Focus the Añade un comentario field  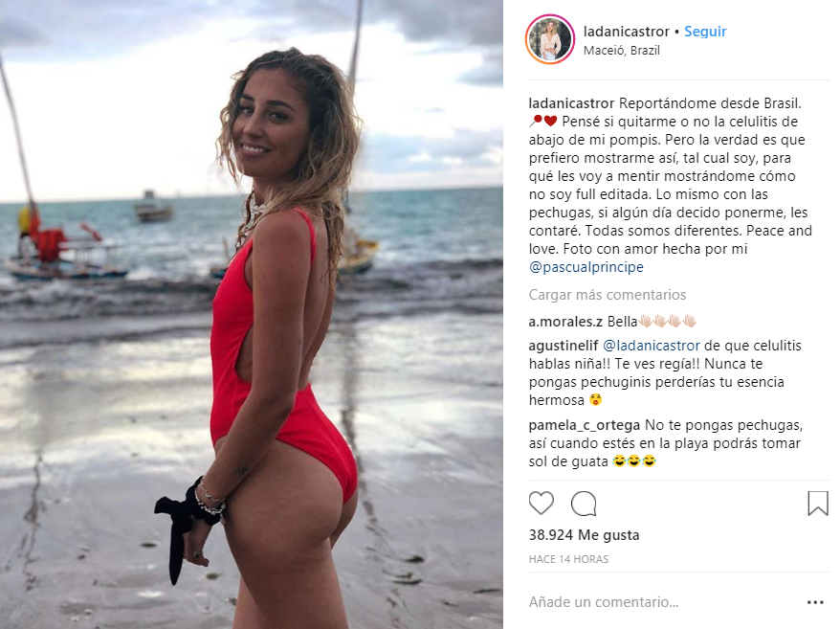click(x=664, y=602)
